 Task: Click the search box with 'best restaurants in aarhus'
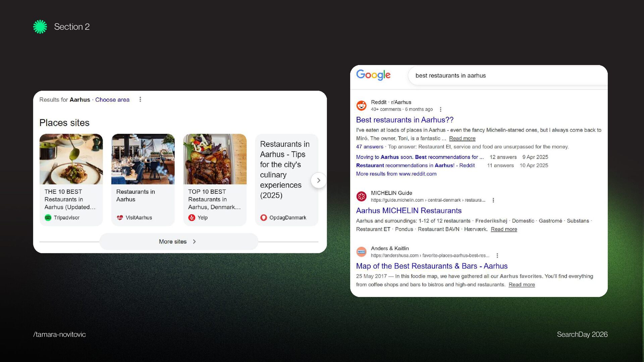(503, 75)
